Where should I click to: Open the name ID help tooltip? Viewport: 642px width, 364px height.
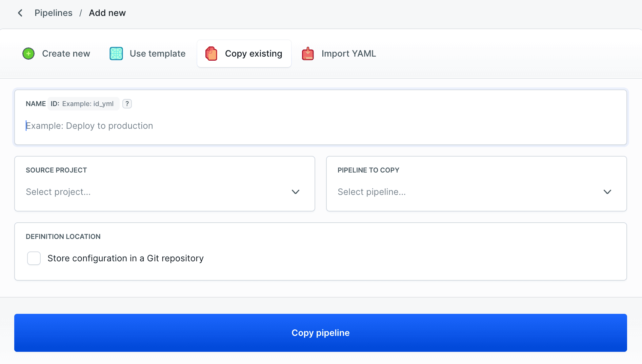(127, 104)
